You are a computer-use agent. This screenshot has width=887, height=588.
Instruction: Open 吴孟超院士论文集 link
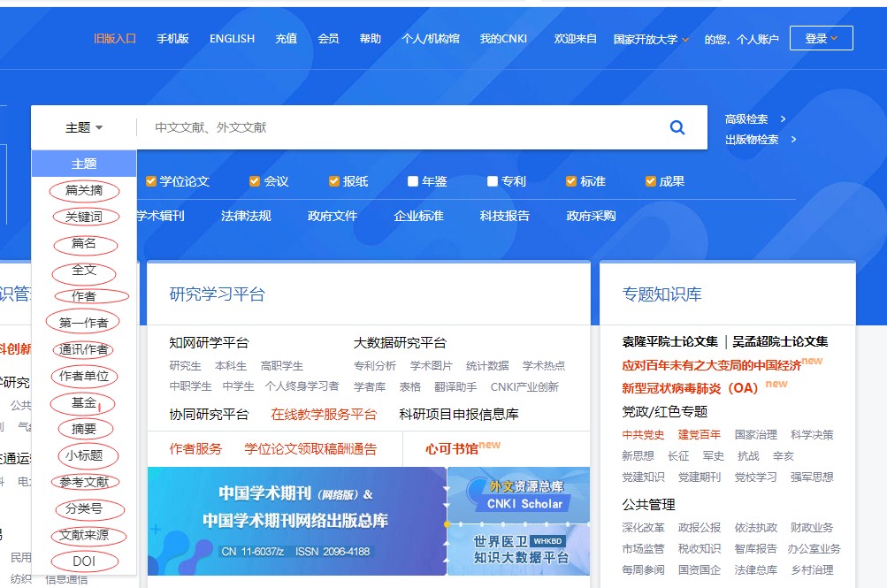click(780, 341)
